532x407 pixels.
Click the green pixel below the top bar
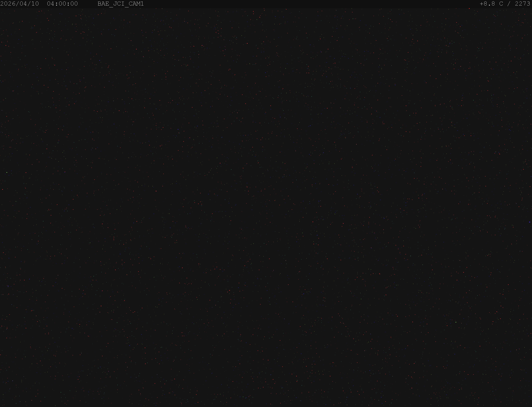coord(257,20)
